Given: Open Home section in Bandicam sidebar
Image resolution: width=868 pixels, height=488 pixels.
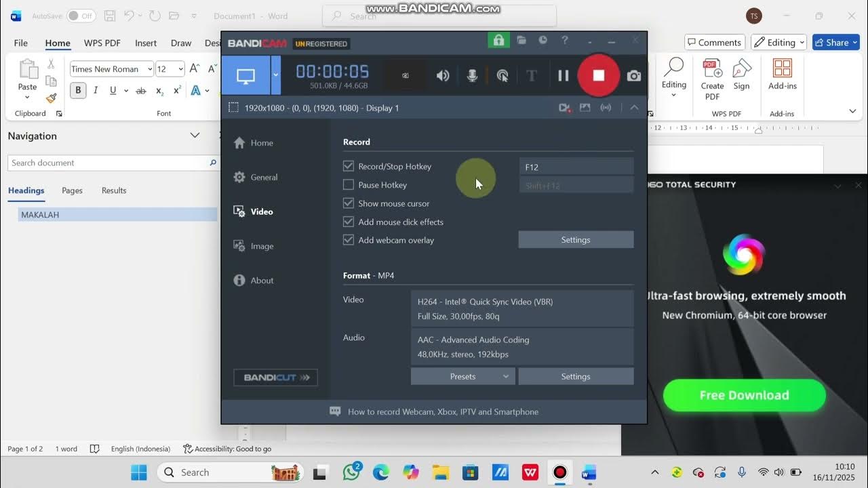Looking at the screenshot, I should [254, 143].
